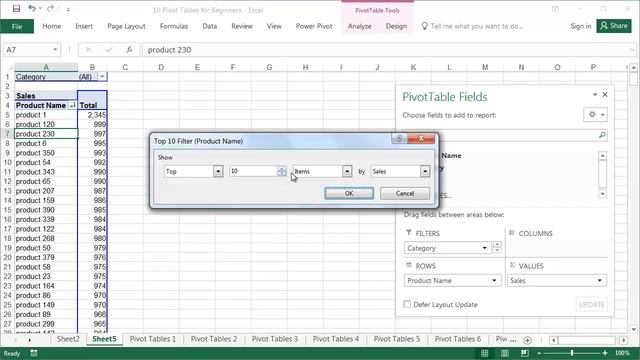
Task: Click the Share button
Action: 614,26
